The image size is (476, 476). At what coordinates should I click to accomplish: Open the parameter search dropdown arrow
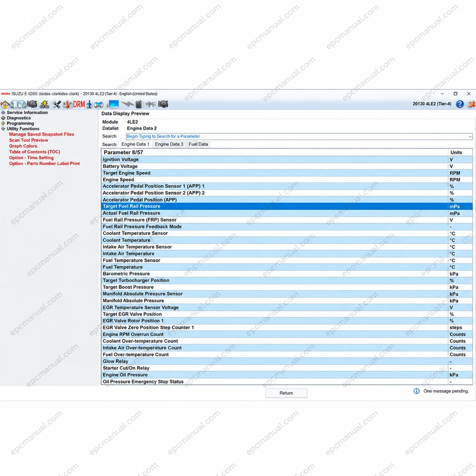point(470,137)
